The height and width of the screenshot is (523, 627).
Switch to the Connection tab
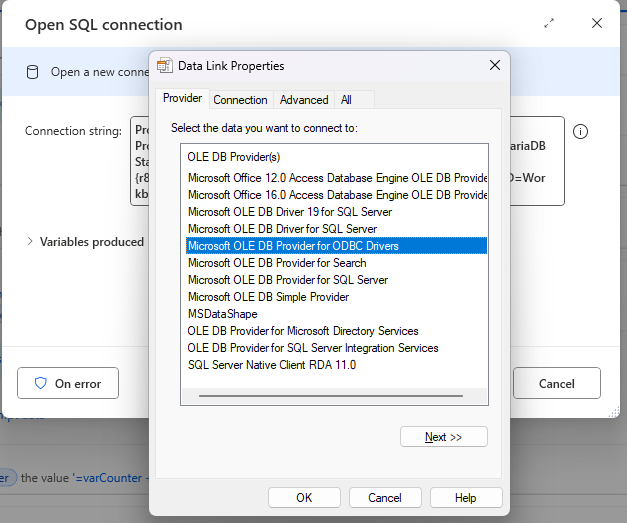coord(240,99)
